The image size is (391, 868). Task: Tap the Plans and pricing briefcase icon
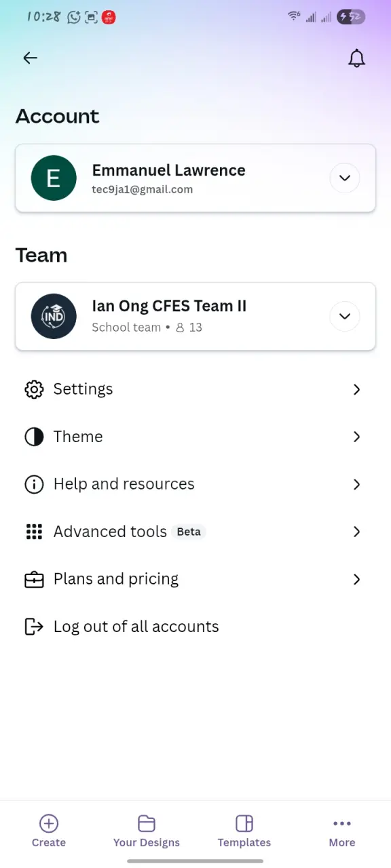(x=34, y=579)
